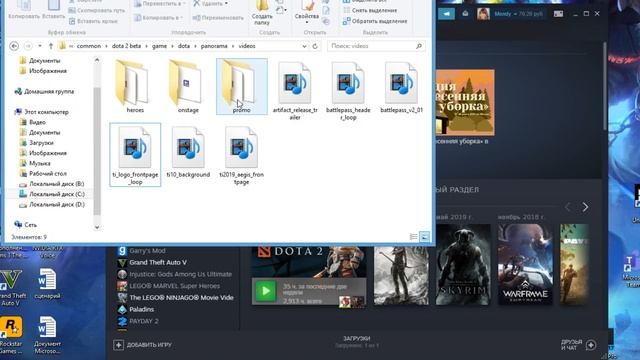The image size is (640, 360).
Task: Select PAYDAY 2 in Steam library
Action: pos(138,321)
